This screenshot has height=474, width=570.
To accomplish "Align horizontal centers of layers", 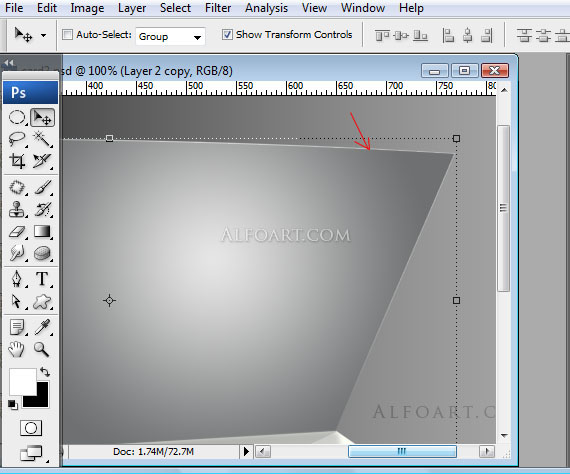I will 467,35.
